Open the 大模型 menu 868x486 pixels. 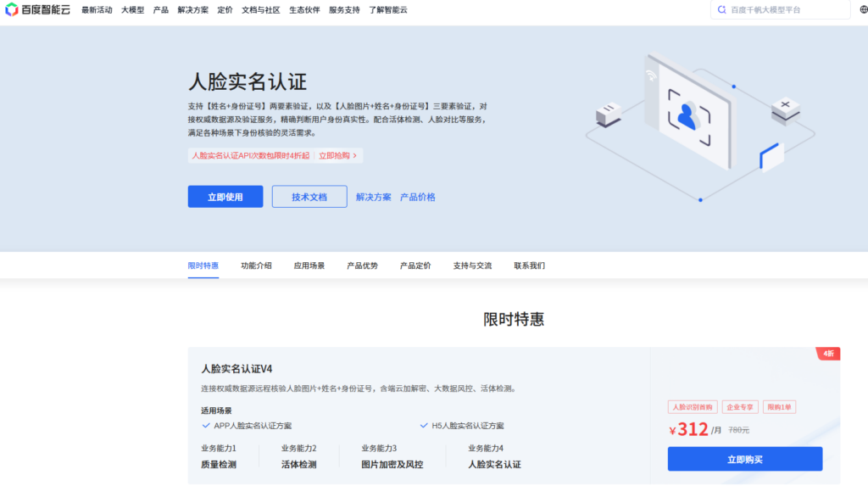[x=133, y=10]
